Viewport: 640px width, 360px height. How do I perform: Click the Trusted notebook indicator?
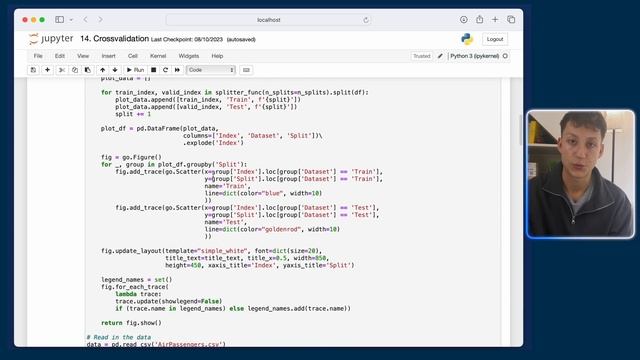click(x=422, y=56)
